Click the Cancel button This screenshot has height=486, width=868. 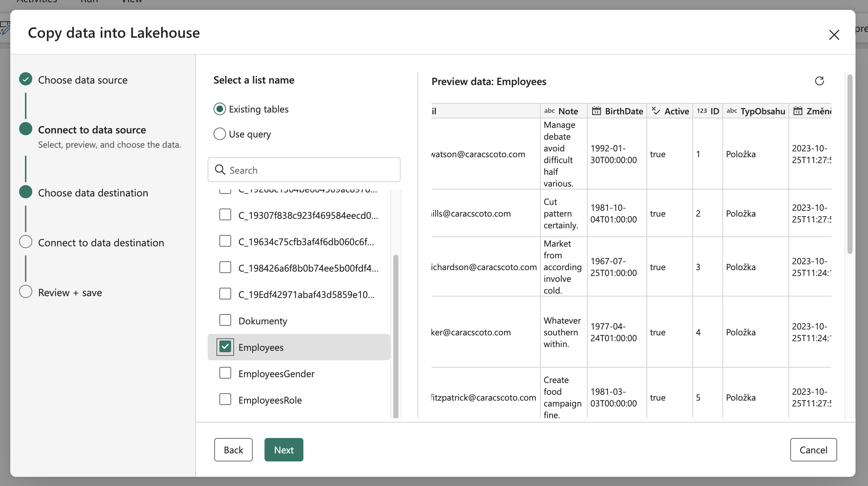tap(813, 450)
